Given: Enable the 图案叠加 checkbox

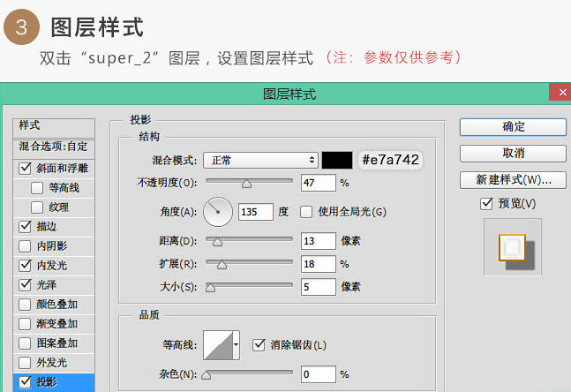Looking at the screenshot, I should [25, 343].
